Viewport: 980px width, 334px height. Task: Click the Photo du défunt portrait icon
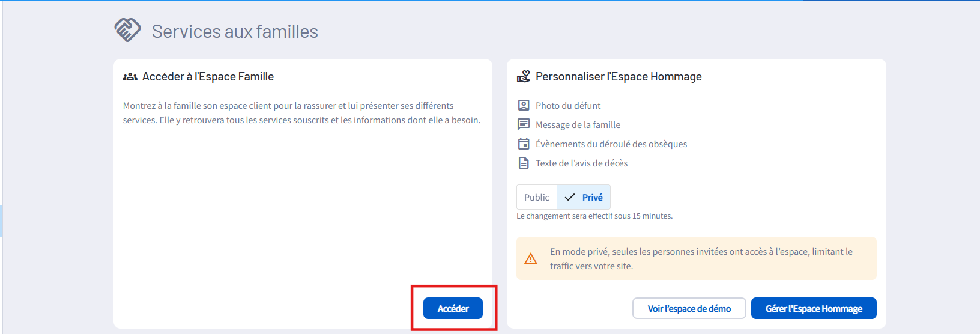[524, 105]
